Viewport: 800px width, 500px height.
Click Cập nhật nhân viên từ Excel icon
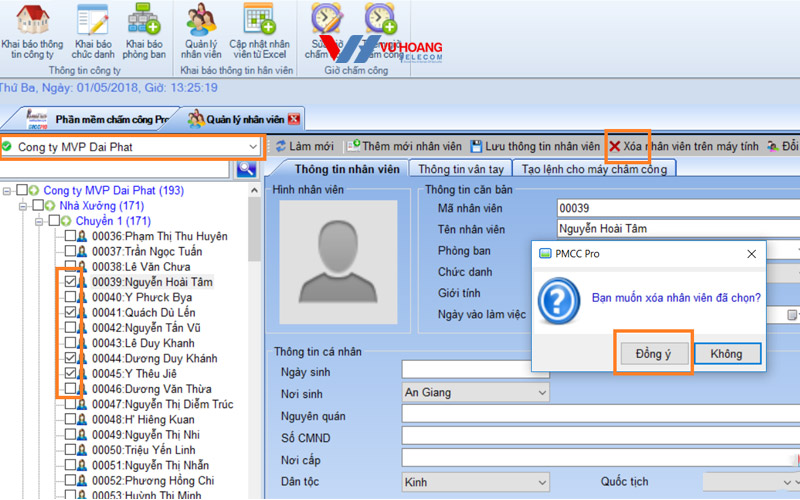[x=260, y=32]
